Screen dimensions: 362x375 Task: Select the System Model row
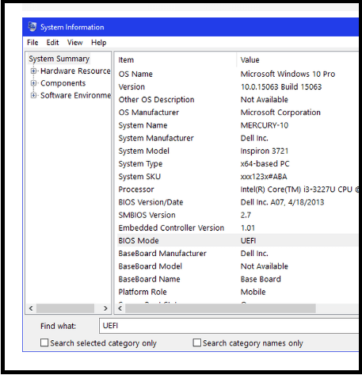[x=237, y=151]
